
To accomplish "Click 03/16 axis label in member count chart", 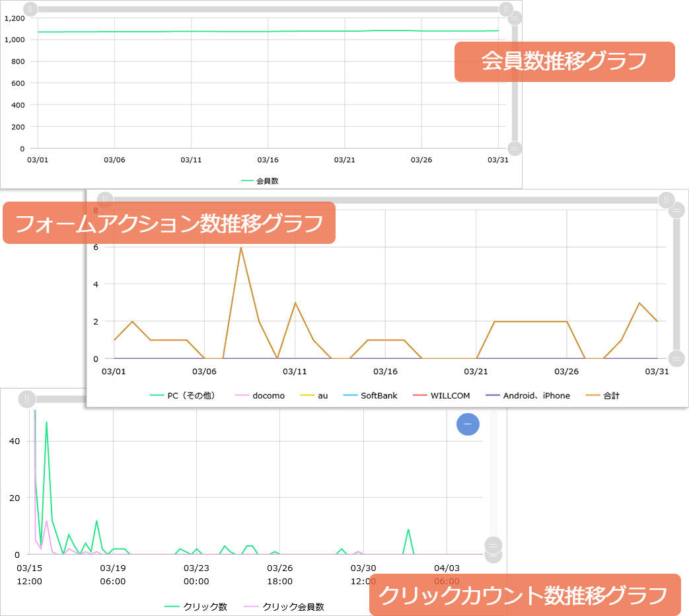I will (268, 159).
